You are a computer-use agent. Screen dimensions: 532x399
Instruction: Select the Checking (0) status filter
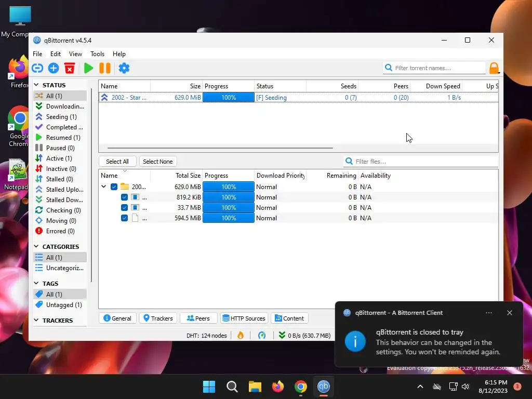pos(60,210)
